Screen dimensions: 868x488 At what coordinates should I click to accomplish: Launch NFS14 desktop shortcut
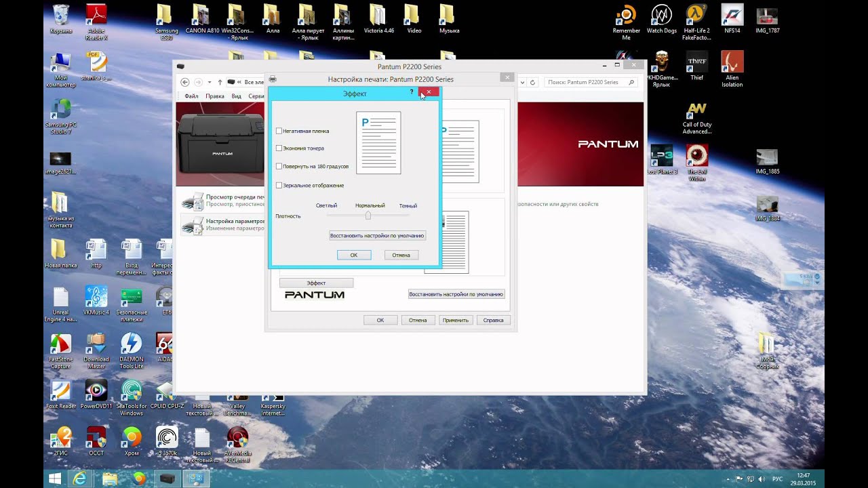[x=732, y=19]
